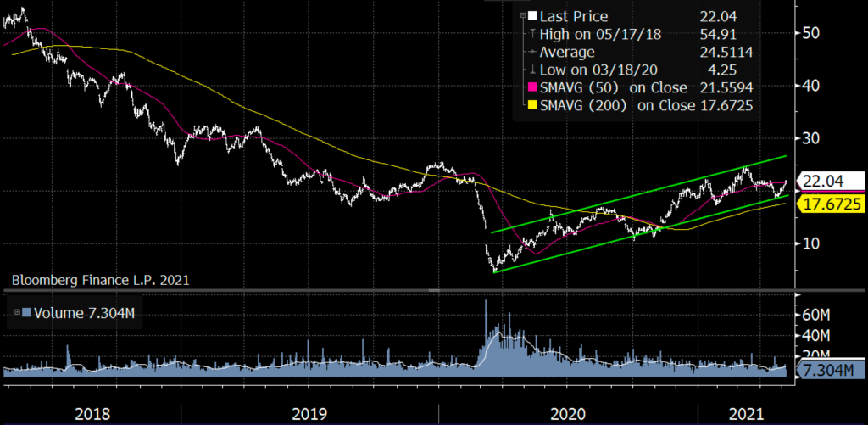Screen dimensions: 868x425
Task: Click the Last Price legend label
Action: 574,16
